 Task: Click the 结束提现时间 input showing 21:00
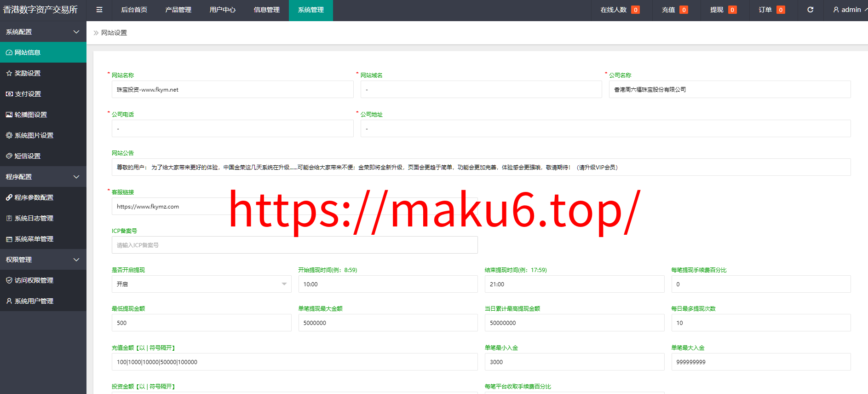pyautogui.click(x=575, y=284)
